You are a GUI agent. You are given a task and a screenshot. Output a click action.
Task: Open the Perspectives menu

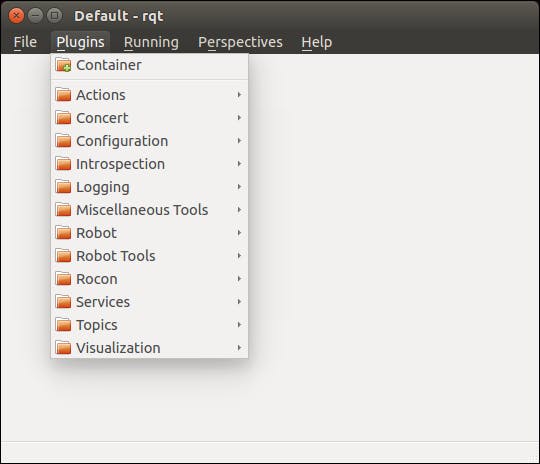240,42
